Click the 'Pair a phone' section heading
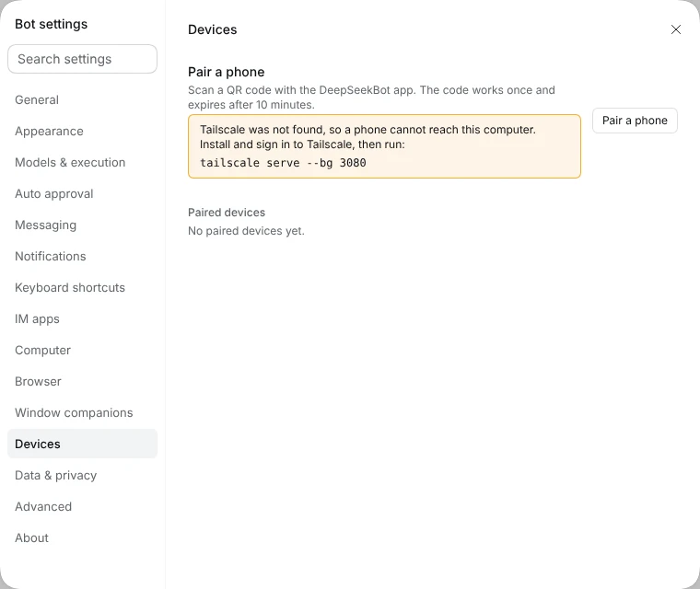This screenshot has width=700, height=589. pos(226,72)
